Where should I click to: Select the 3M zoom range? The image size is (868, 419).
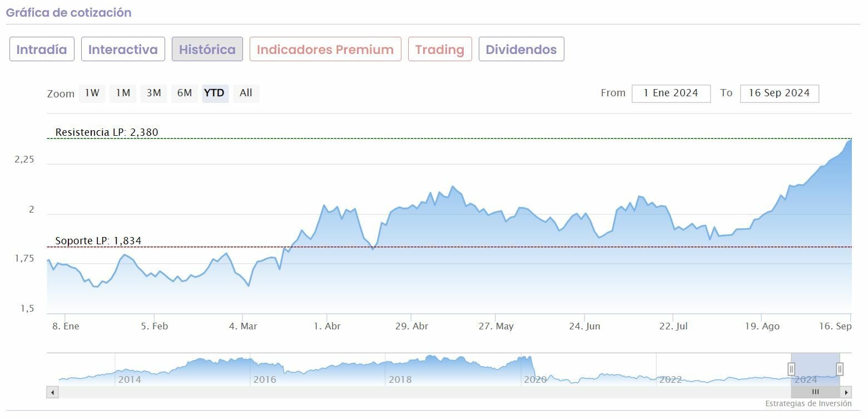click(153, 93)
